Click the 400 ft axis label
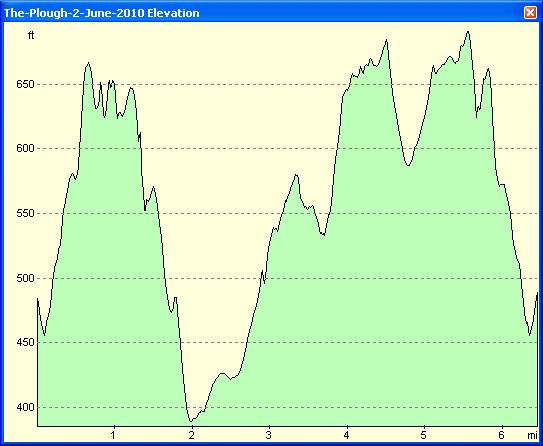This screenshot has height=446, width=543. pos(25,407)
